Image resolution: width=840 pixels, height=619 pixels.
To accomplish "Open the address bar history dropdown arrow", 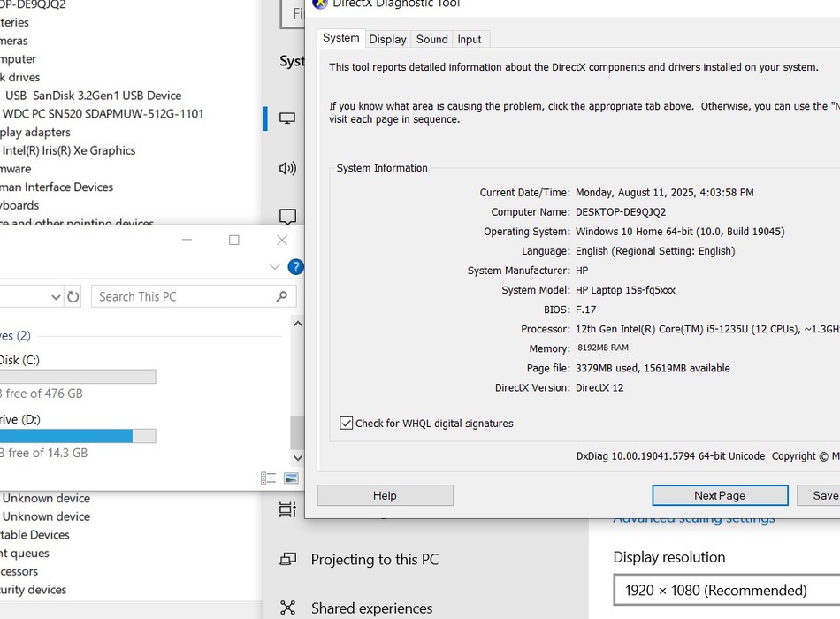I will (56, 297).
